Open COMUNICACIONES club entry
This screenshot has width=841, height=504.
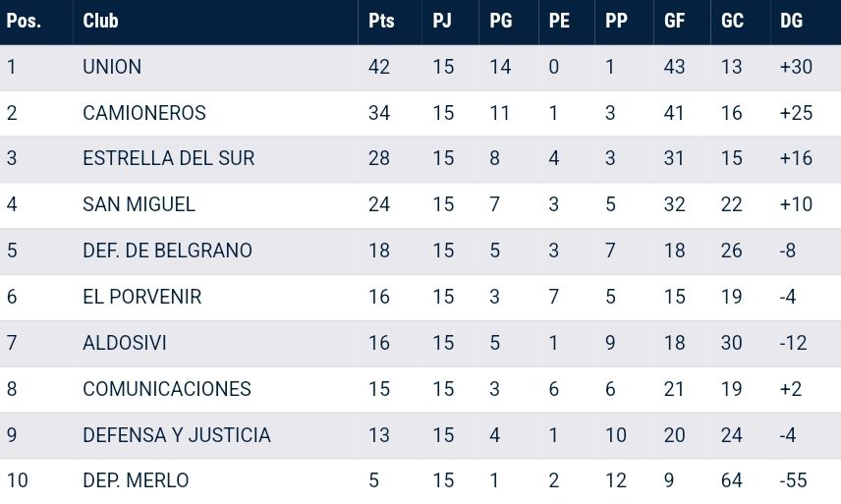click(167, 389)
